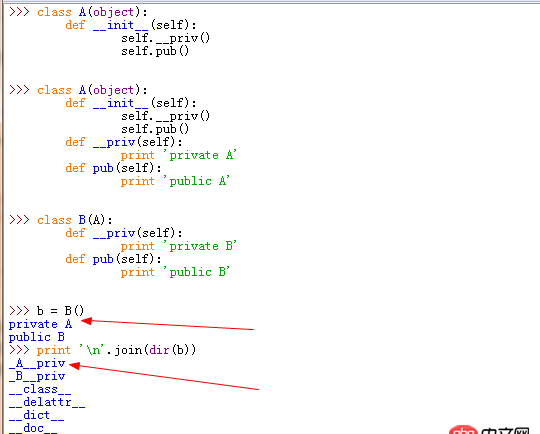Click 'self.pub()' in the second class
The image size is (540, 434).
(155, 129)
